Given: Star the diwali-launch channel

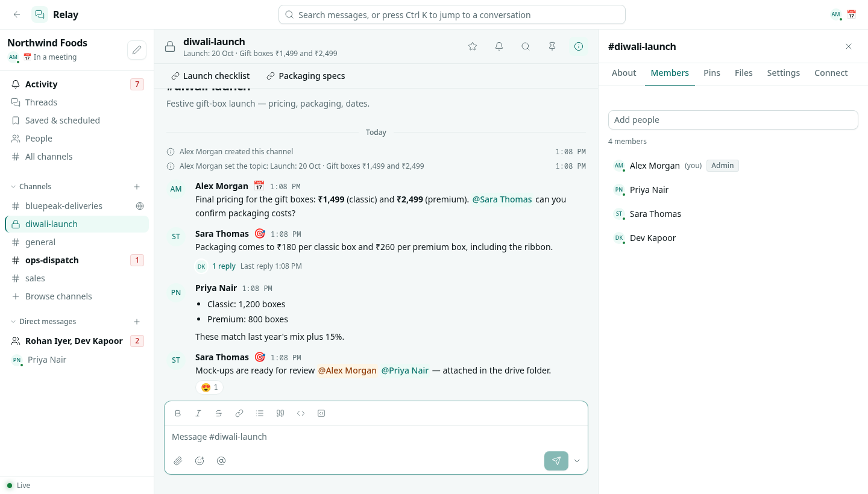Looking at the screenshot, I should [x=473, y=46].
